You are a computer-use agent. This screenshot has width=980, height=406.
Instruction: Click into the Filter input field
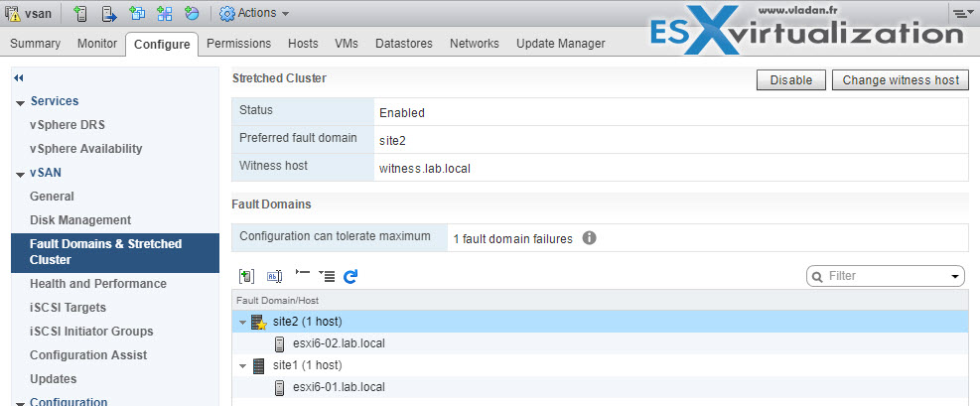885,276
